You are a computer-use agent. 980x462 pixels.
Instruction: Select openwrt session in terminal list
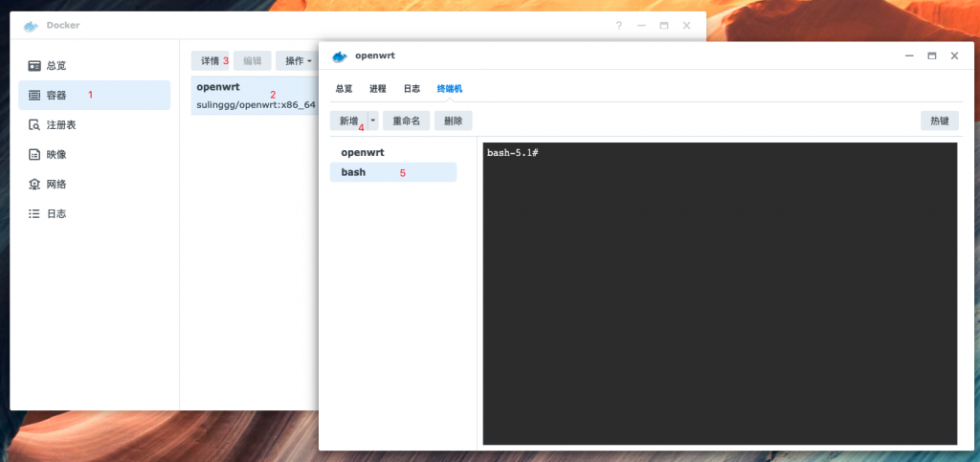[x=393, y=152]
